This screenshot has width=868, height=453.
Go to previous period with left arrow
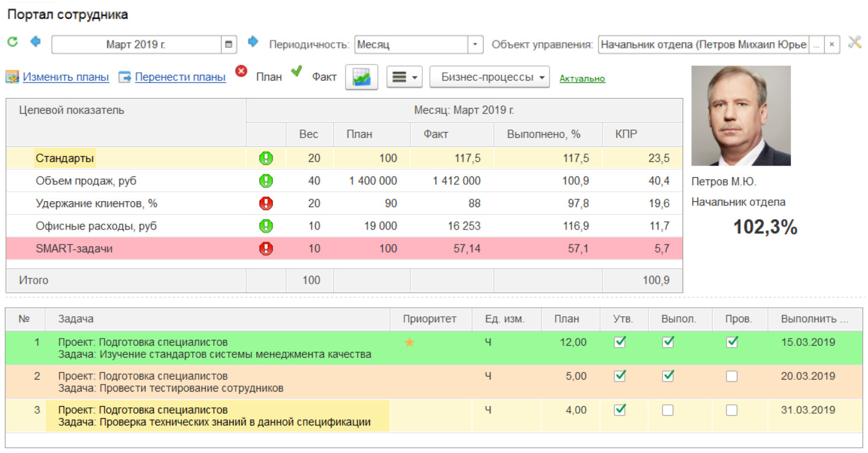pyautogui.click(x=36, y=42)
